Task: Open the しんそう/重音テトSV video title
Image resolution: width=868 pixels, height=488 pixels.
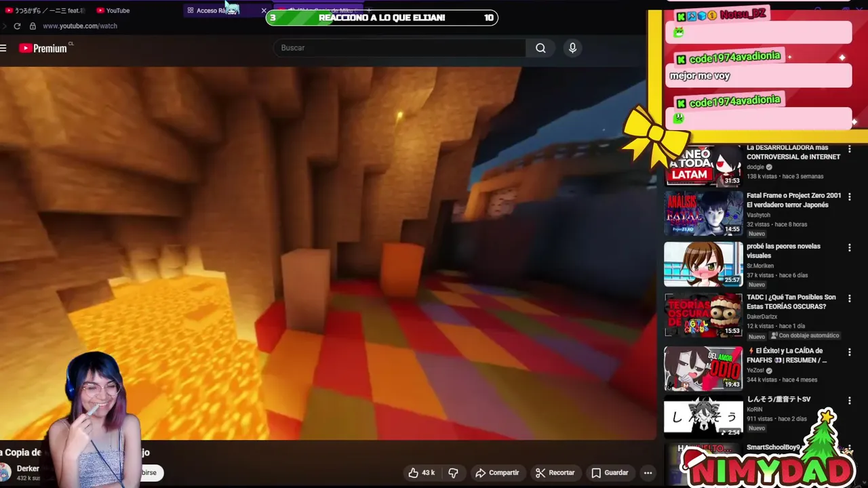Action: click(778, 399)
